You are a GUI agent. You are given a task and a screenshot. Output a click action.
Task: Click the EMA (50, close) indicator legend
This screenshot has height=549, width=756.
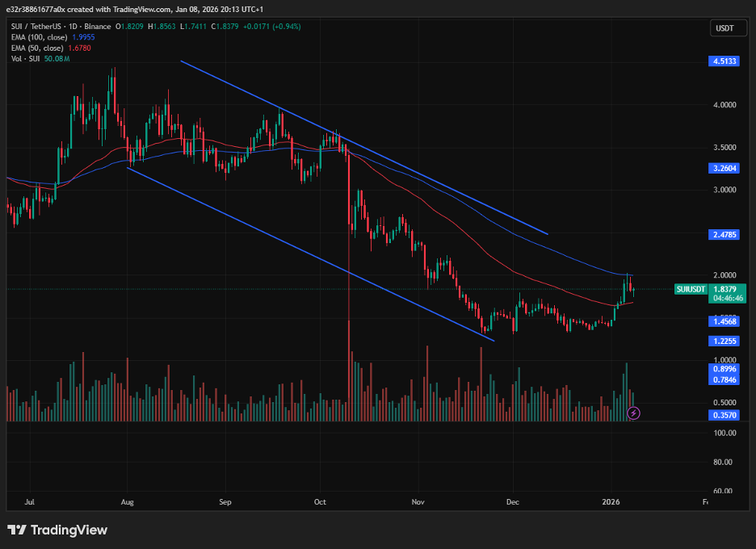coord(37,48)
